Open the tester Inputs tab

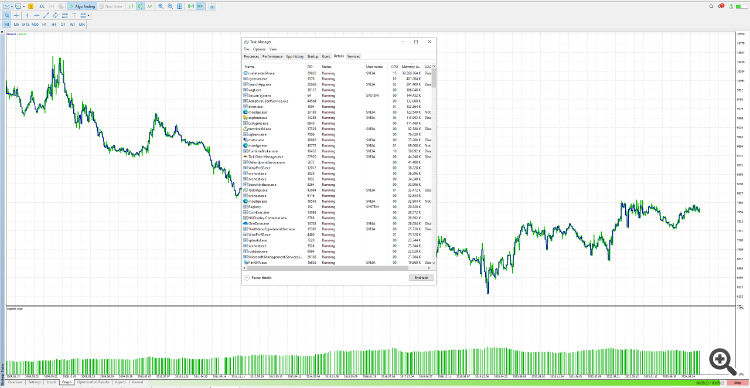(51, 382)
